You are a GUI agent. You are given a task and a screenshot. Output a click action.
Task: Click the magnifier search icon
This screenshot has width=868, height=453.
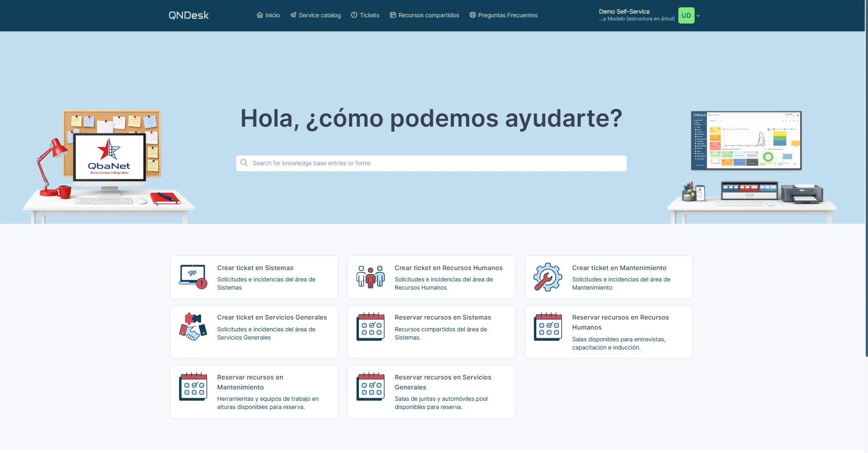pyautogui.click(x=244, y=163)
